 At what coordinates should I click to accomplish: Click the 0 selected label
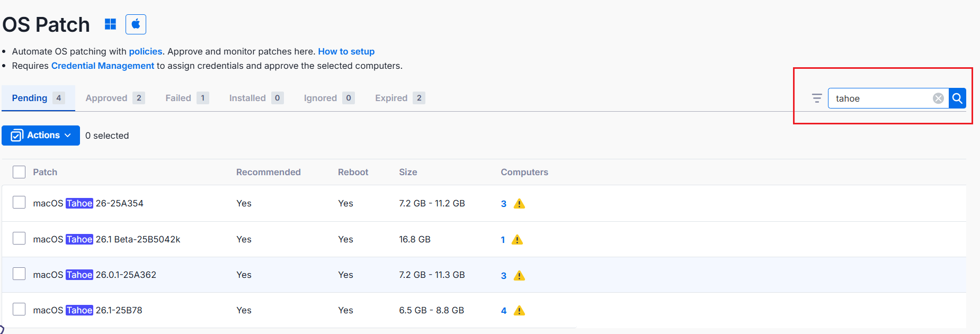coord(107,136)
